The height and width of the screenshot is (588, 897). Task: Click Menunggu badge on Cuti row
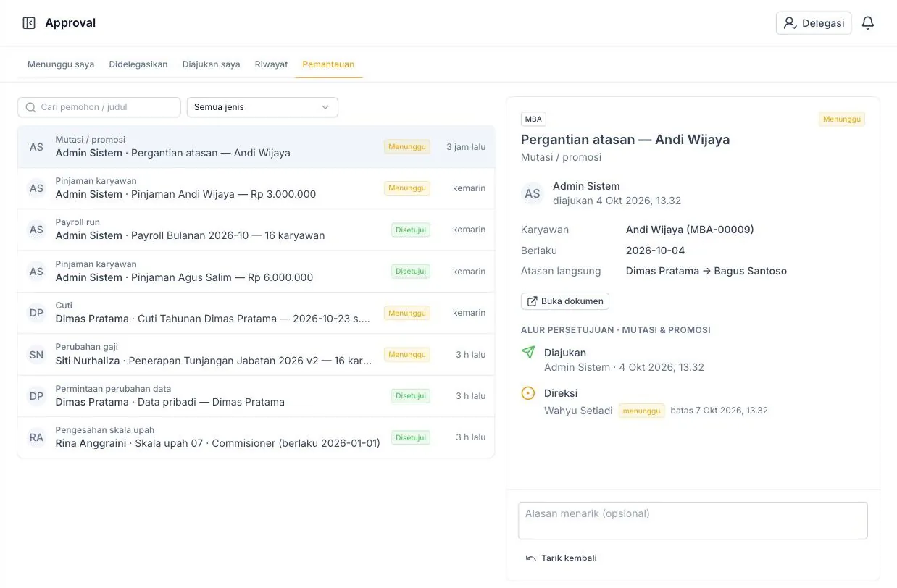click(x=407, y=313)
